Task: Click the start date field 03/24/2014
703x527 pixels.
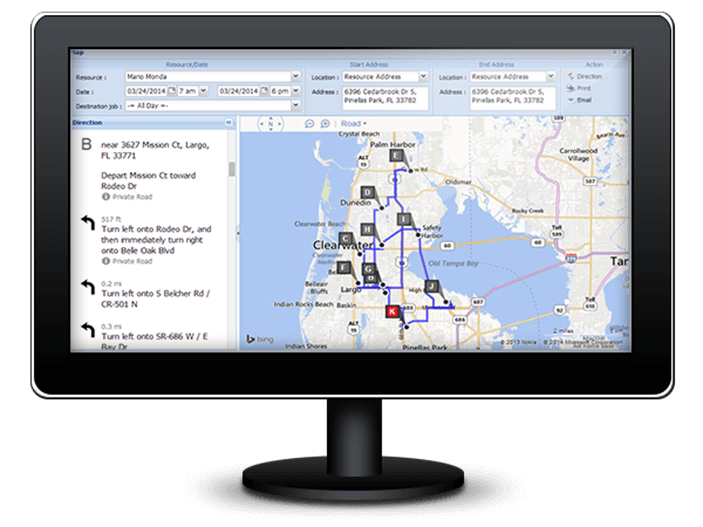Action: pos(146,91)
